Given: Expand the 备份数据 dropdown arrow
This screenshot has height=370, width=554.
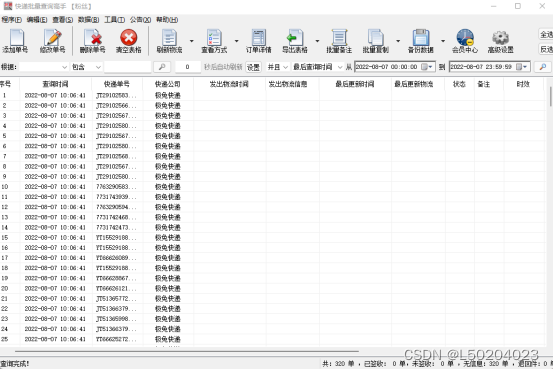Looking at the screenshot, I should (x=443, y=41).
